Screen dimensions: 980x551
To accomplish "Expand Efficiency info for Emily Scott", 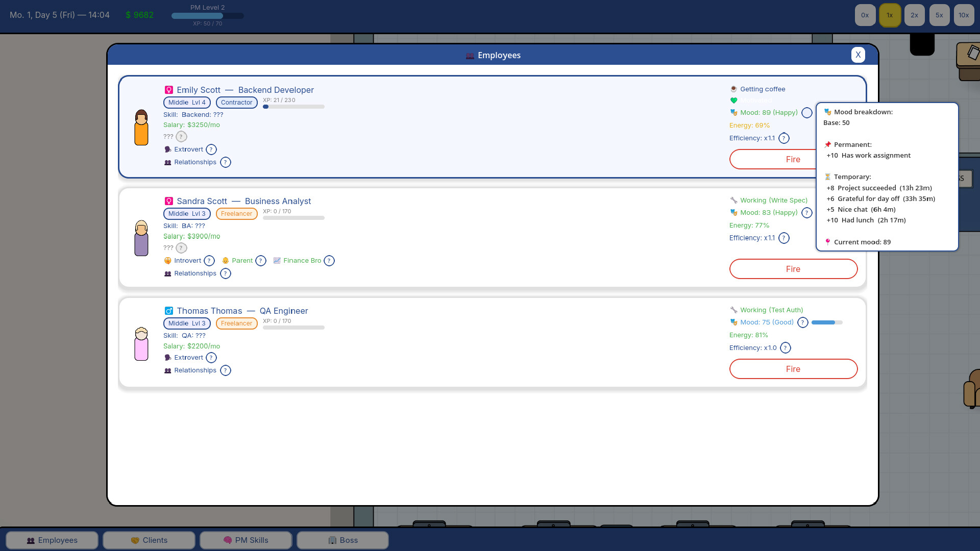I will (x=784, y=138).
